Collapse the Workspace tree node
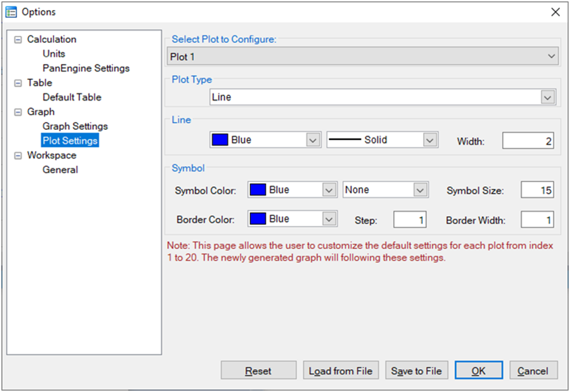 [18, 156]
